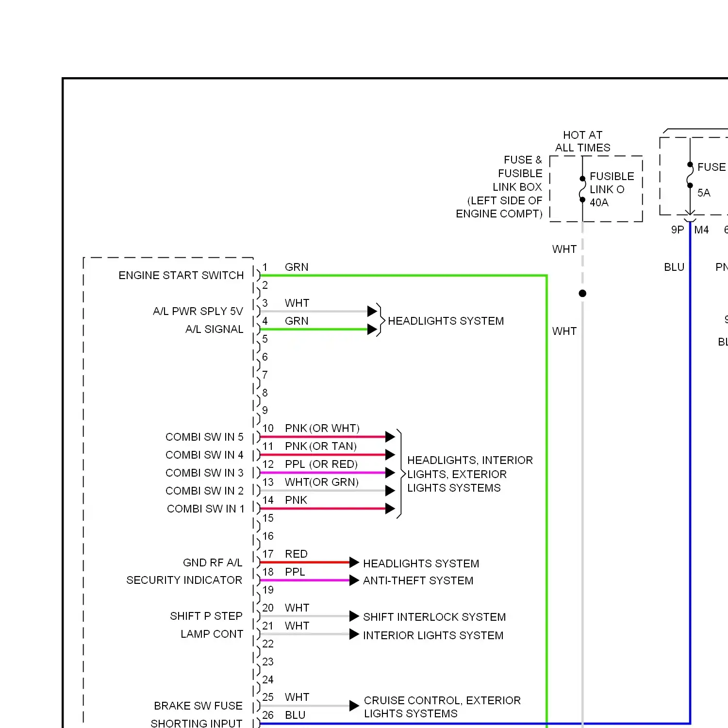Click the WHT label above the splice dot
This screenshot has height=728, width=728.
[x=564, y=249]
